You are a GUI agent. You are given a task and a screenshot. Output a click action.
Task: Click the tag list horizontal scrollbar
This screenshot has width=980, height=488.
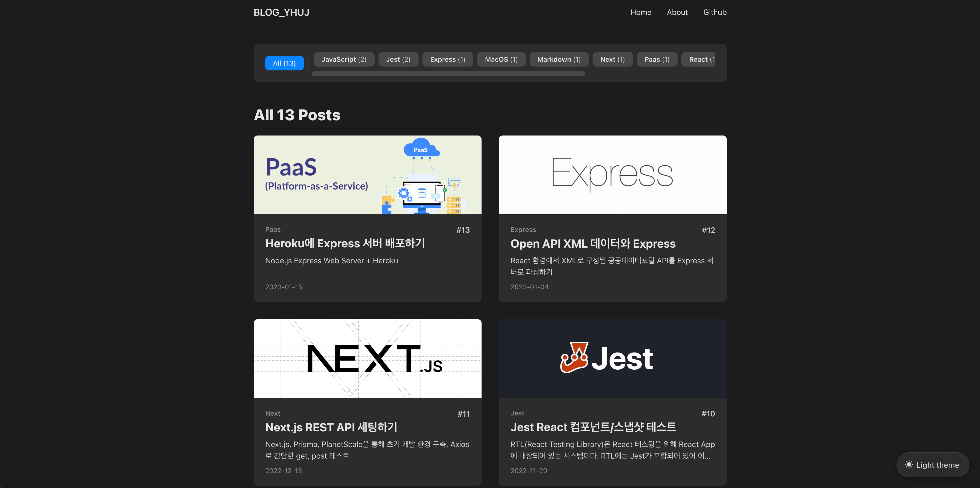tap(448, 74)
